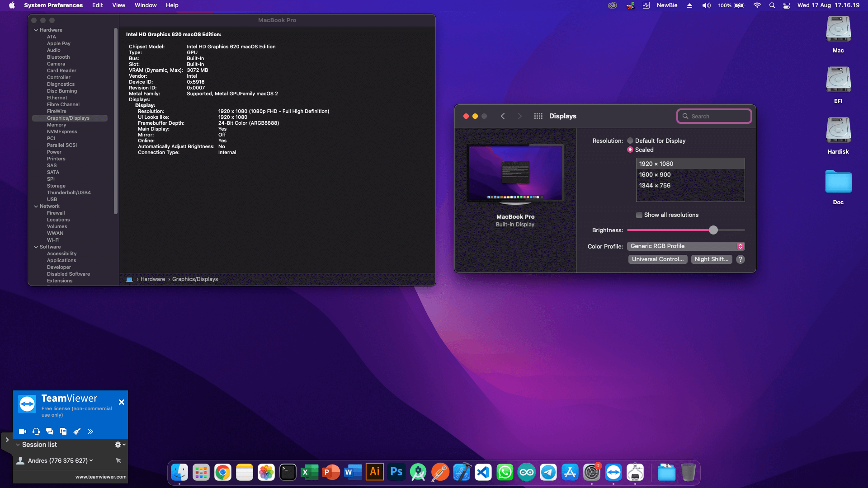Collapse TeamViewer Session list

(x=18, y=445)
